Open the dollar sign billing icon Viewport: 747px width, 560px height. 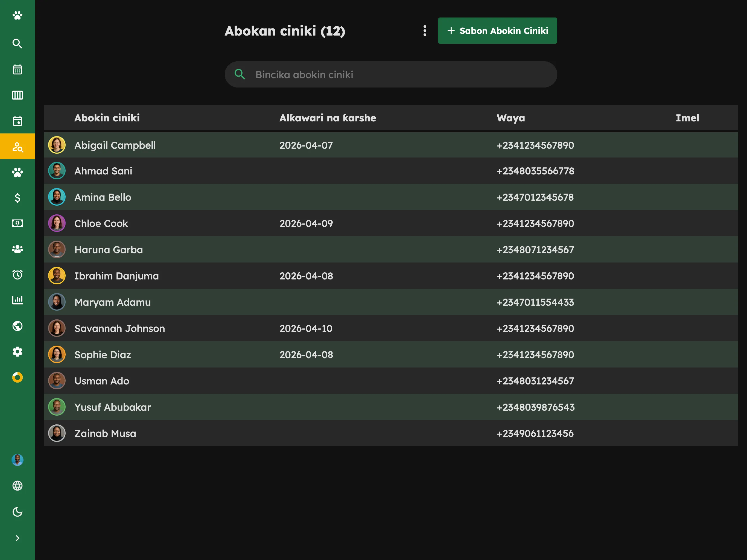(17, 198)
